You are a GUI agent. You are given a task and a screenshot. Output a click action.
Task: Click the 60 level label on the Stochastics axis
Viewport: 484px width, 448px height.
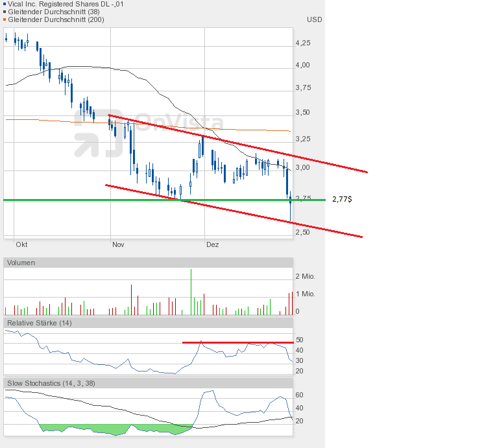coord(299,395)
